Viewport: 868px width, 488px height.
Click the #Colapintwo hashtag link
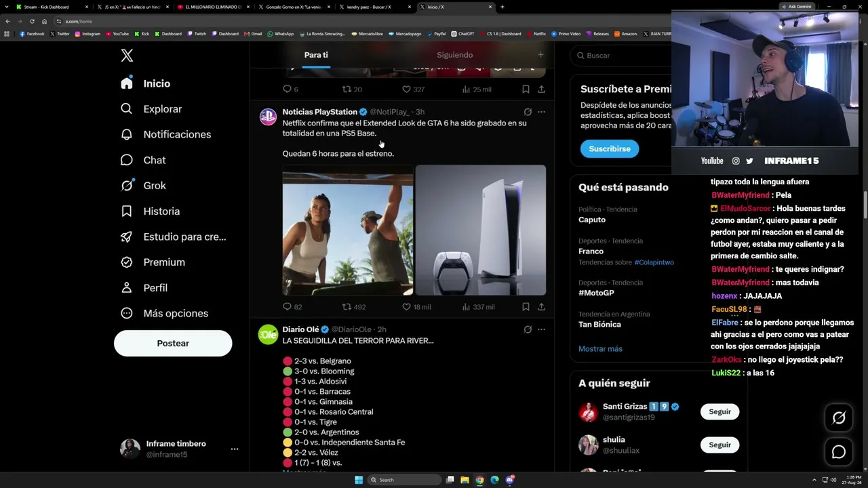[x=654, y=262]
